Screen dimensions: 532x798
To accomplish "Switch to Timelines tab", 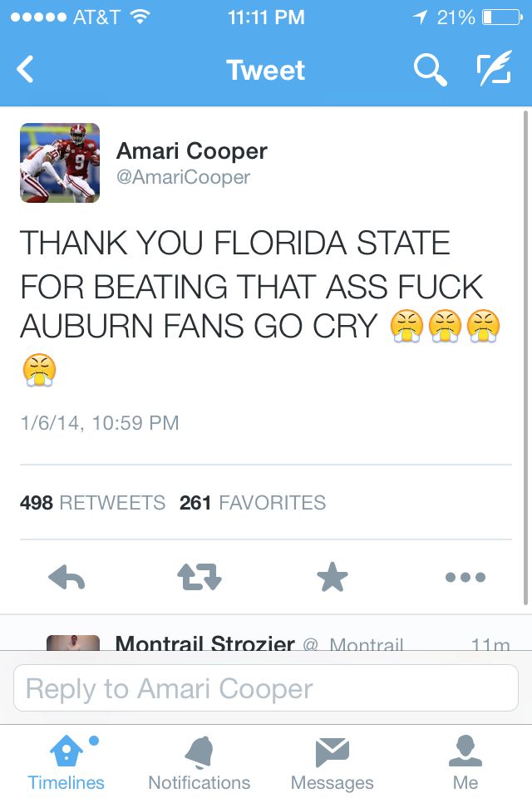I will [66, 762].
